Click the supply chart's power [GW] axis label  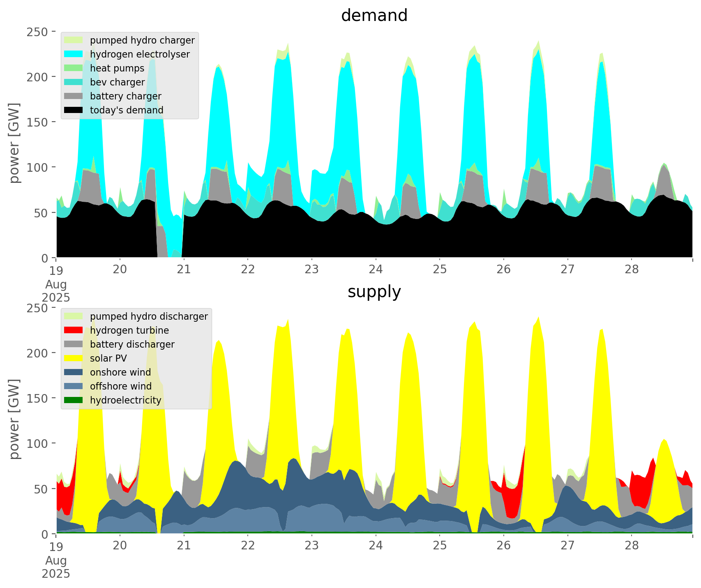tap(15, 419)
